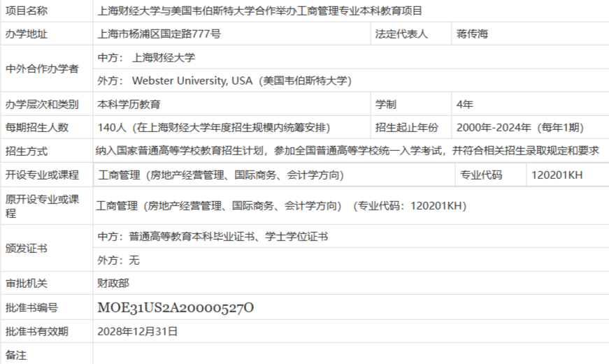Select the 4年 value

[x=464, y=104]
